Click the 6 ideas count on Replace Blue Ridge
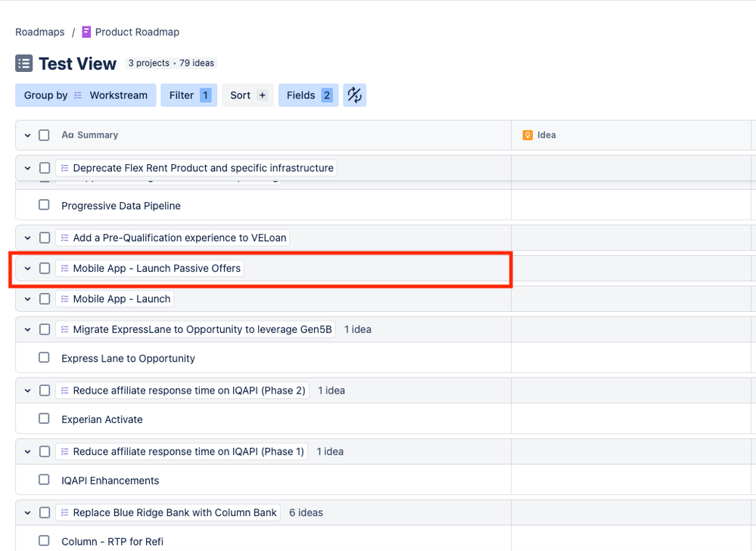The image size is (756, 551). 306,512
